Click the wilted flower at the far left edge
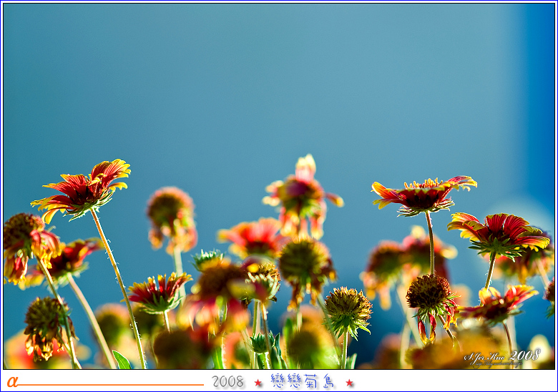This screenshot has width=558, height=392. tap(25, 243)
